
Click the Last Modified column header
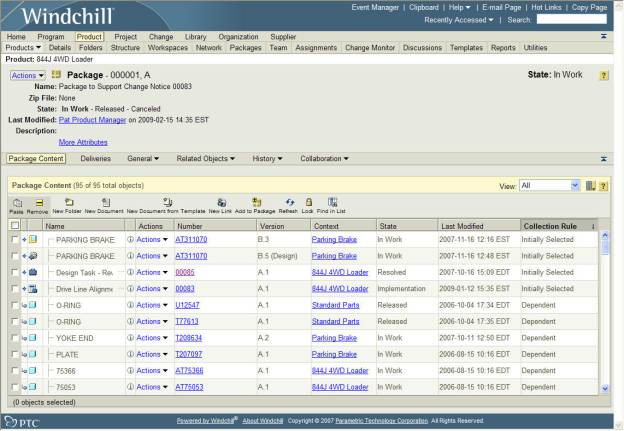click(478, 226)
